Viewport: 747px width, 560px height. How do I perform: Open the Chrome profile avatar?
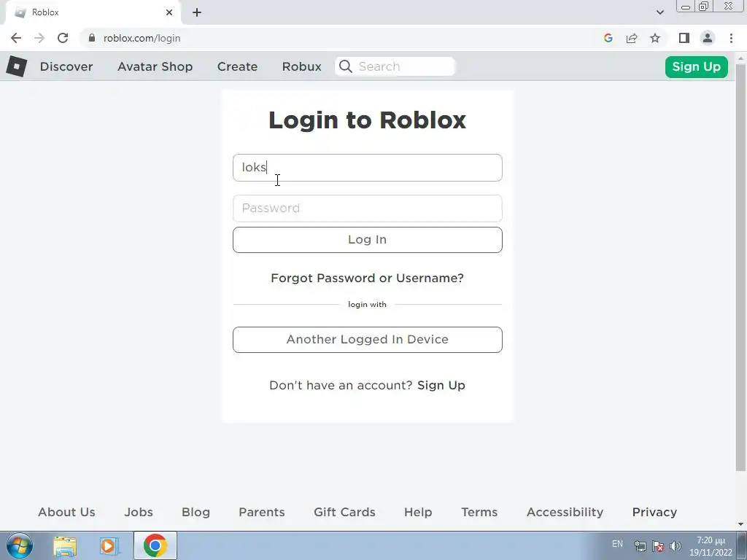tap(708, 38)
